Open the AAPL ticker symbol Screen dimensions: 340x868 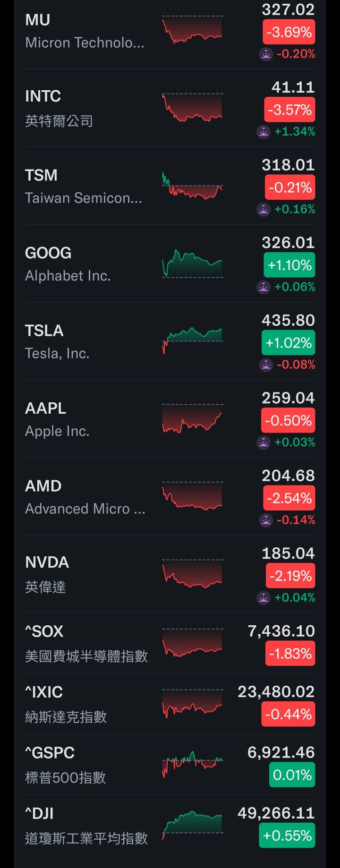coord(45,408)
